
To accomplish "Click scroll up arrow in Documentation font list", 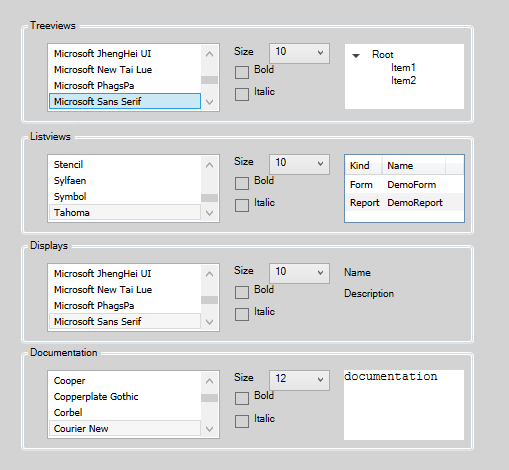I will [209, 381].
